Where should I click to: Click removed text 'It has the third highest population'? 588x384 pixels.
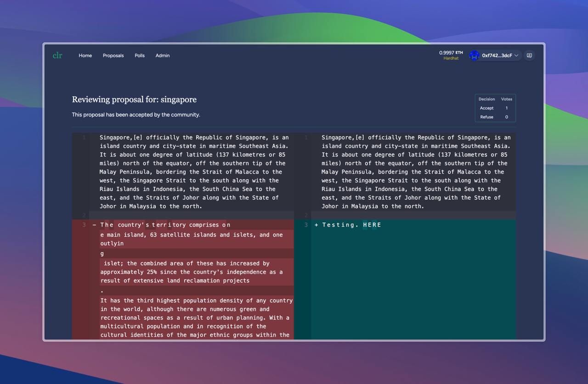(197, 318)
